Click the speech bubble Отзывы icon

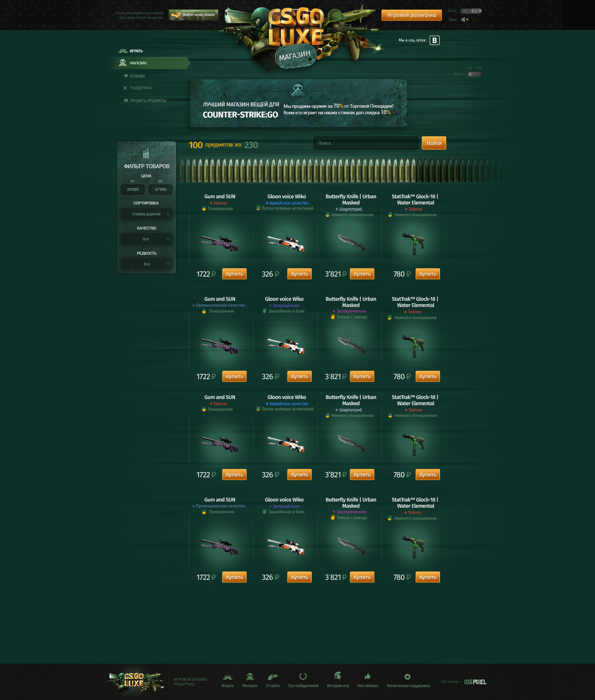(x=126, y=76)
